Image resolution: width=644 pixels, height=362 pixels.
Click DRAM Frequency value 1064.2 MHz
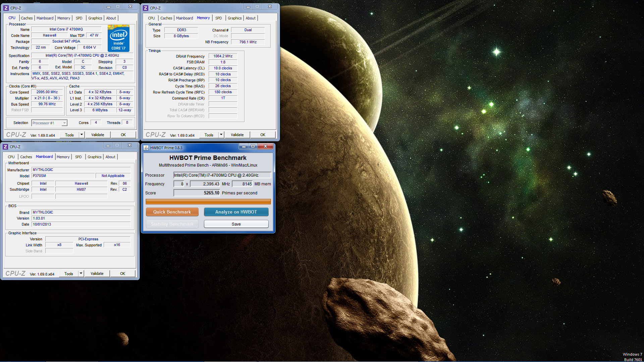(223, 56)
